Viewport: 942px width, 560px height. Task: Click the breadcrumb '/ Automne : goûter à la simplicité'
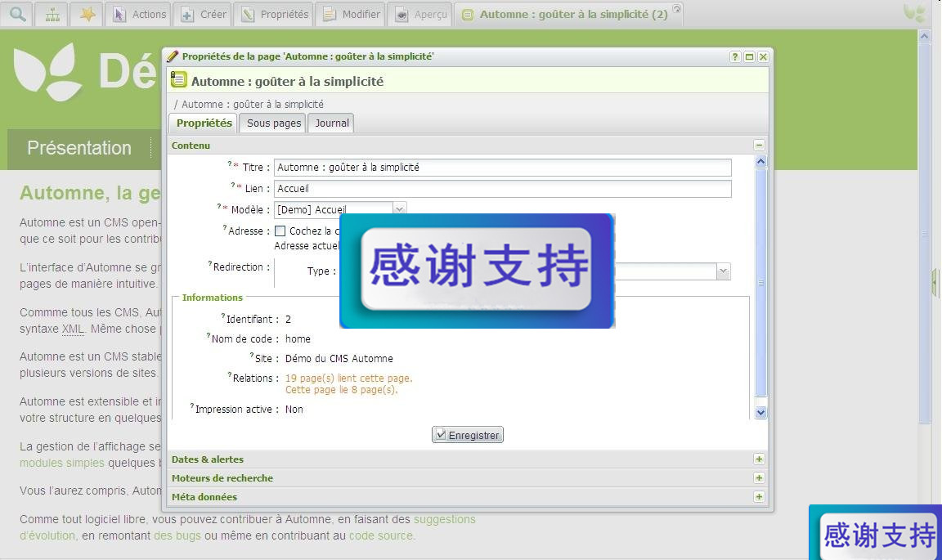249,104
